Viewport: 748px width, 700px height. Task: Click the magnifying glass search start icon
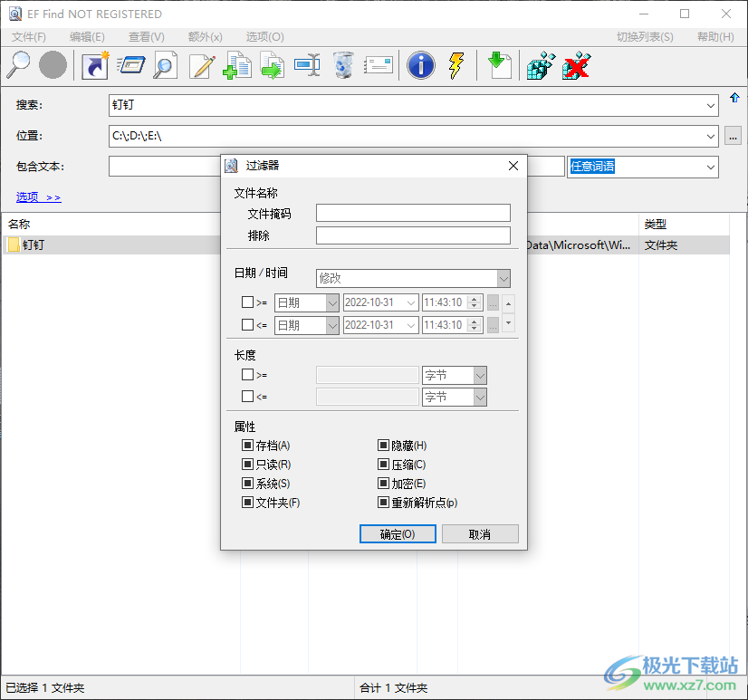[x=19, y=65]
